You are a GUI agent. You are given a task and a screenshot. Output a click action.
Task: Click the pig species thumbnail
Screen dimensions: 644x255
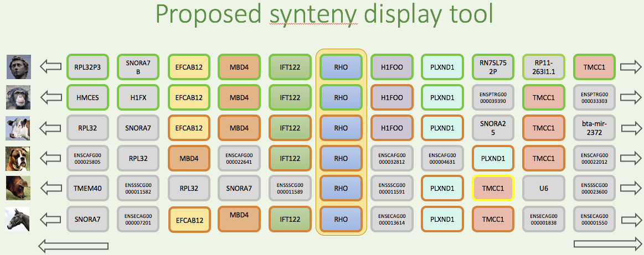coord(18,188)
